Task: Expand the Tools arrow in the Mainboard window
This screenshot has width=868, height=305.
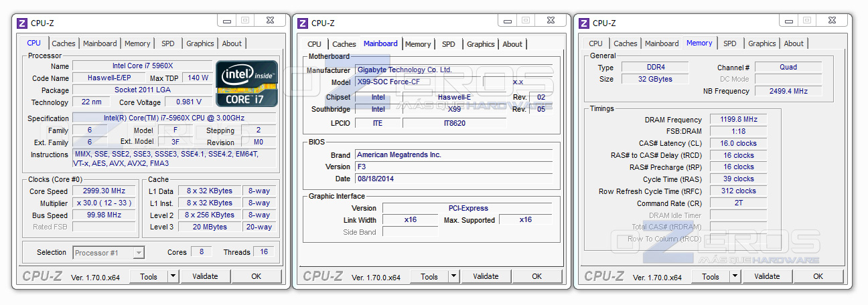Action: [453, 276]
